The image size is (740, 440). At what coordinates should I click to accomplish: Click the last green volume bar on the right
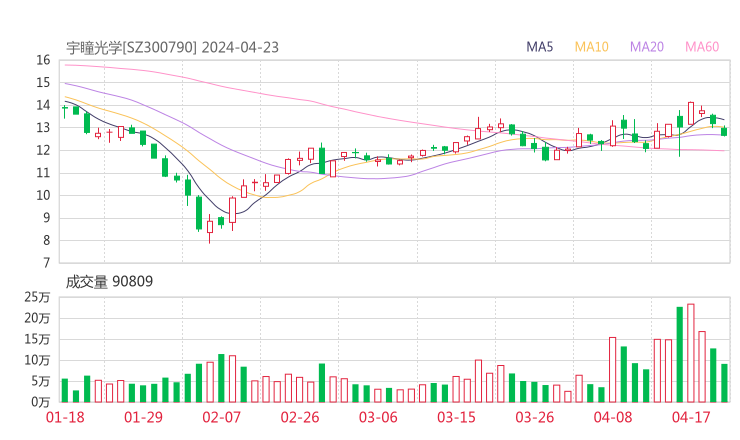(x=724, y=383)
